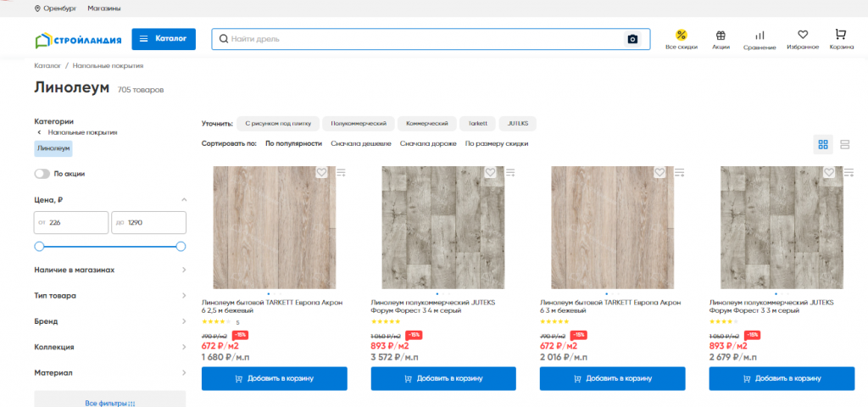Add Форум Форест 3 4 м to cart
The image size is (868, 407).
click(443, 379)
